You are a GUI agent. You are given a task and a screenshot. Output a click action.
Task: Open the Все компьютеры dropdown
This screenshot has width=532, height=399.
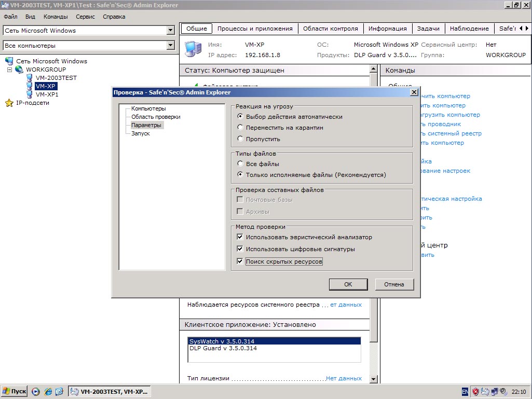tap(171, 45)
